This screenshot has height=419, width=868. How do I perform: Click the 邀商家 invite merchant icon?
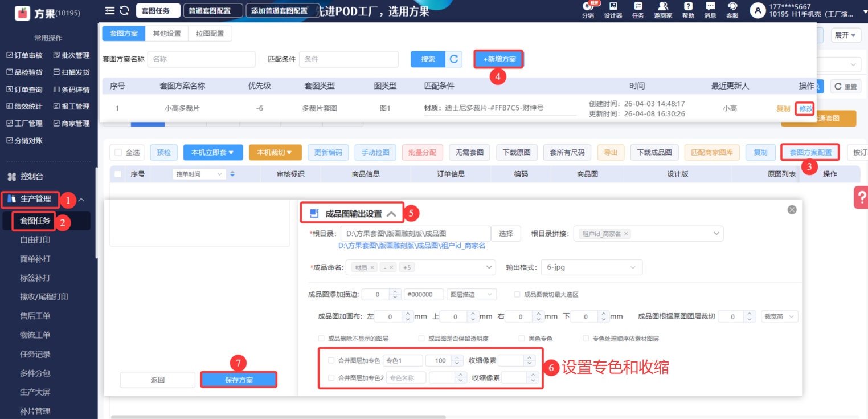click(662, 10)
